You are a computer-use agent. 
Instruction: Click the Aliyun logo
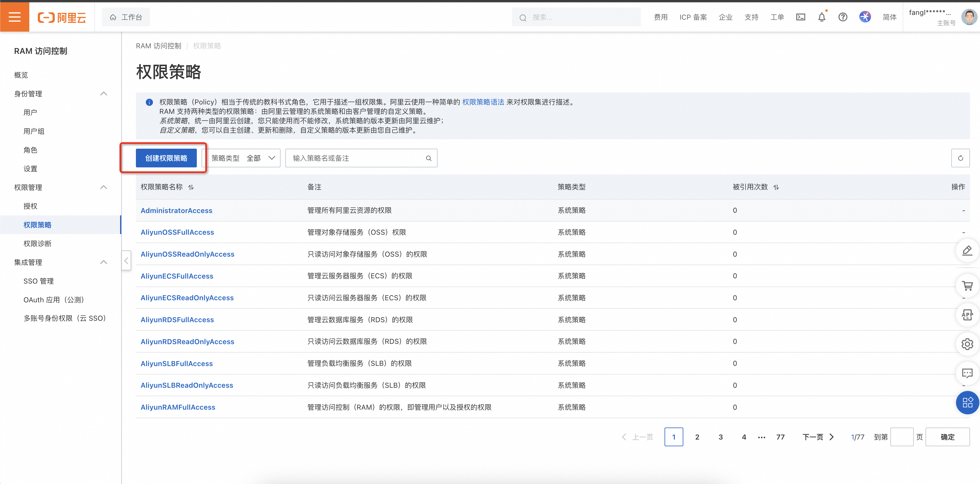(62, 17)
